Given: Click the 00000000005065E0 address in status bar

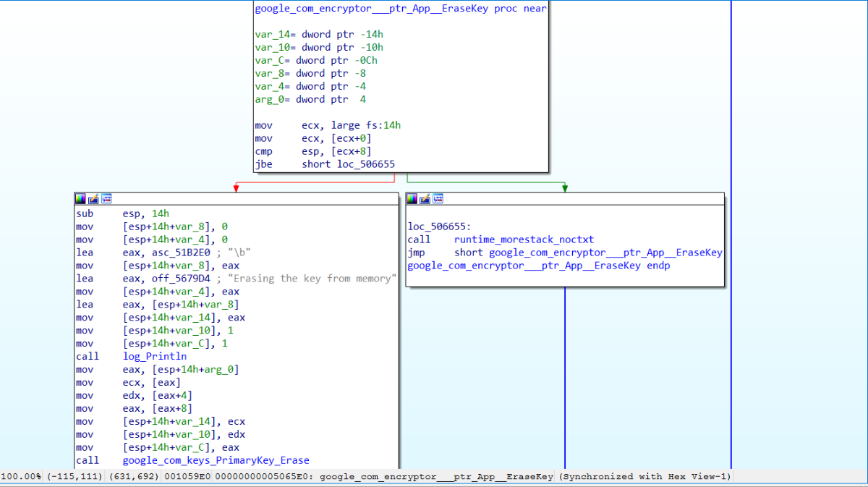Looking at the screenshot, I should tap(261, 477).
